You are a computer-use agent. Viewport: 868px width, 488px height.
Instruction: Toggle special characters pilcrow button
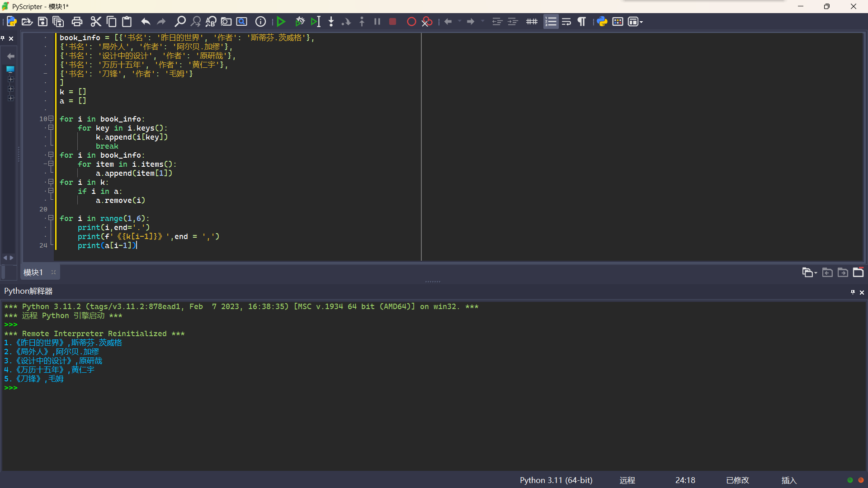click(582, 22)
